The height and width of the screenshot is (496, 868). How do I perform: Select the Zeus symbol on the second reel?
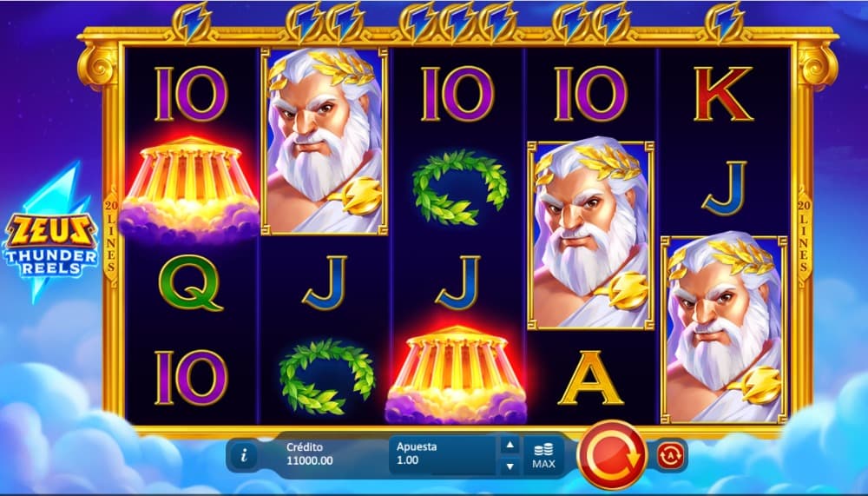click(325, 142)
